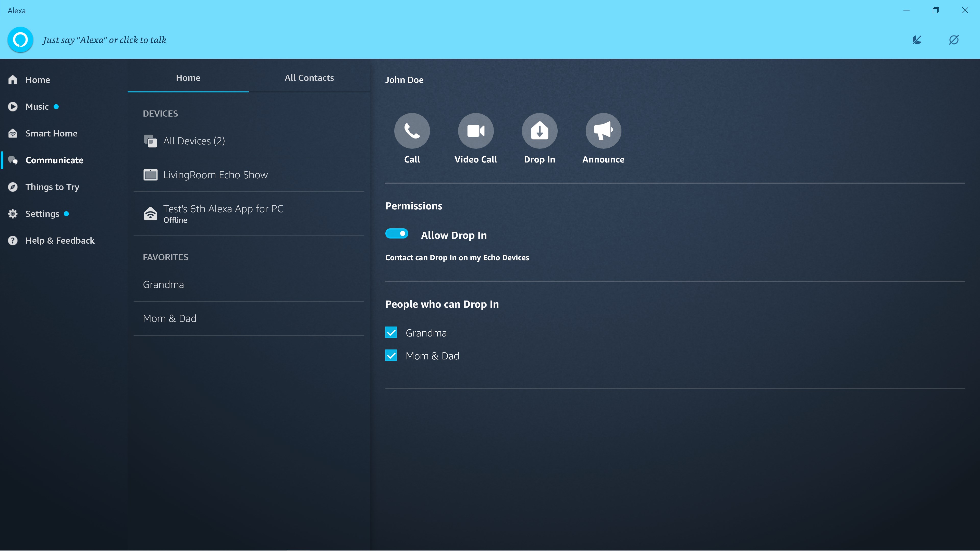Navigate to Settings in sidebar
Viewport: 980px width, 551px height.
pyautogui.click(x=42, y=213)
